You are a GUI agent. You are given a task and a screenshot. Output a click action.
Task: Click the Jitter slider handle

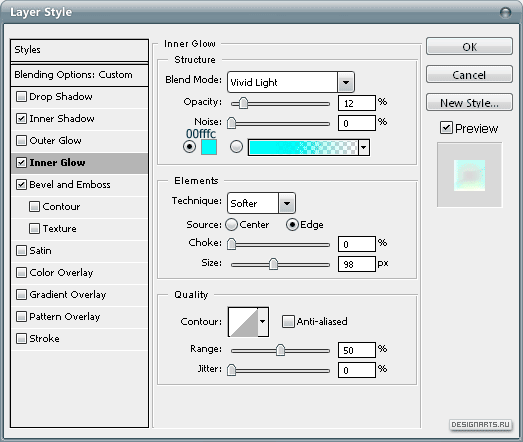(x=231, y=370)
